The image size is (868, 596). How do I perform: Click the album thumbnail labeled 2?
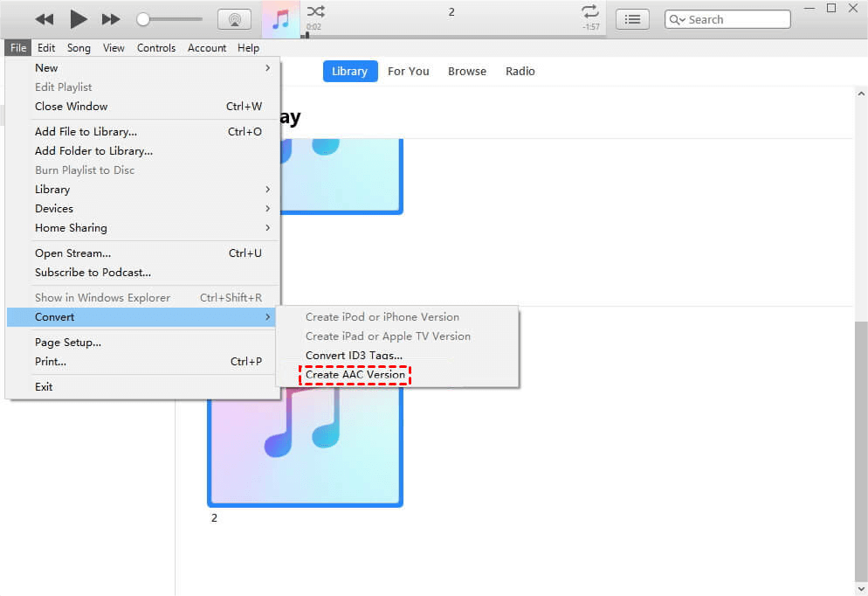(x=305, y=446)
